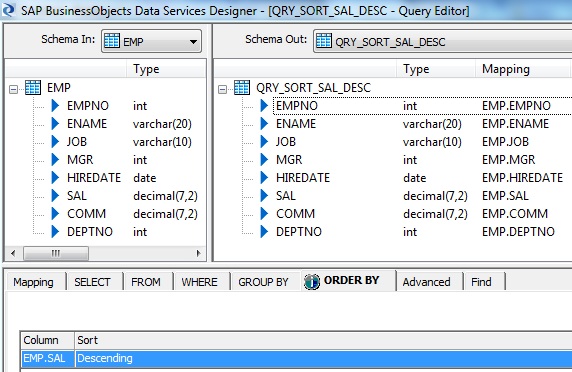Click the blue arrow icon beside SAL in Schema In
572x372 pixels.
tap(55, 195)
